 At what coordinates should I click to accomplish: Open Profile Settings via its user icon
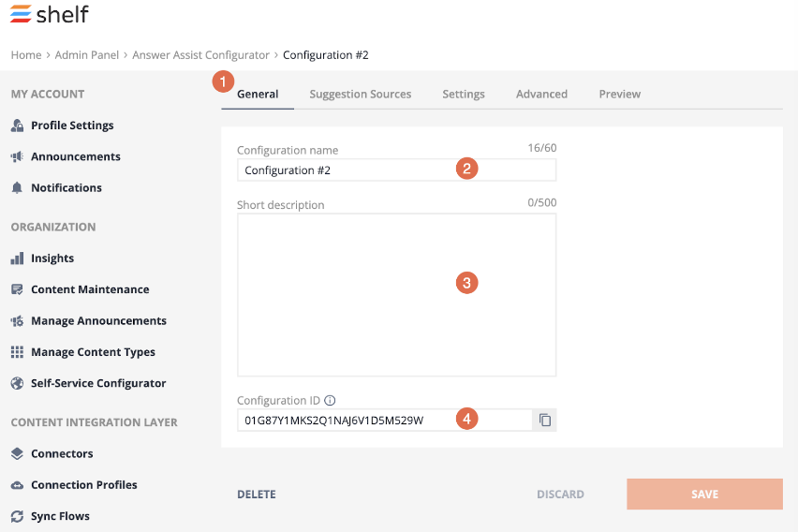pyautogui.click(x=17, y=126)
